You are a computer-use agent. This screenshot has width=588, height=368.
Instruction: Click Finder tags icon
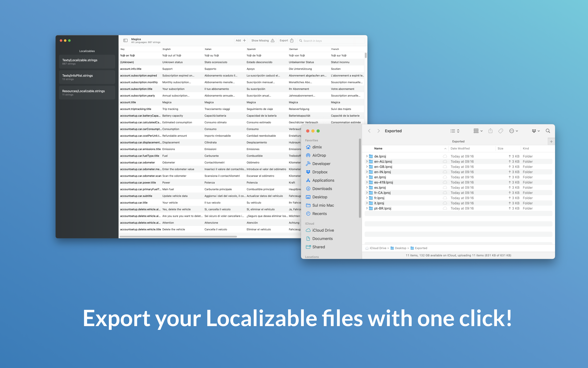pyautogui.click(x=501, y=131)
